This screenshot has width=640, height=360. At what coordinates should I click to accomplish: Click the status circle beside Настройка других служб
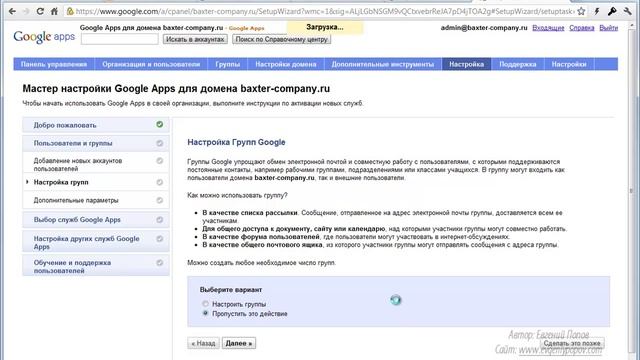[x=160, y=239]
